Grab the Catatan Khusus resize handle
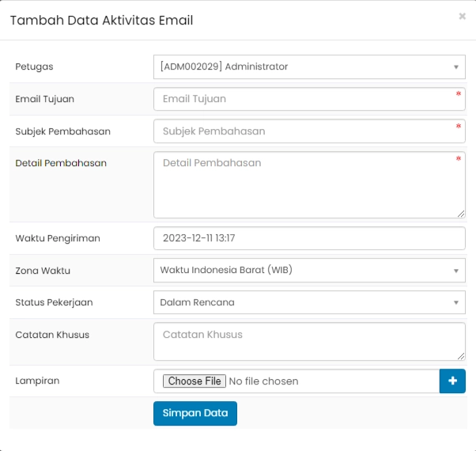This screenshot has height=451, width=476. click(x=461, y=356)
